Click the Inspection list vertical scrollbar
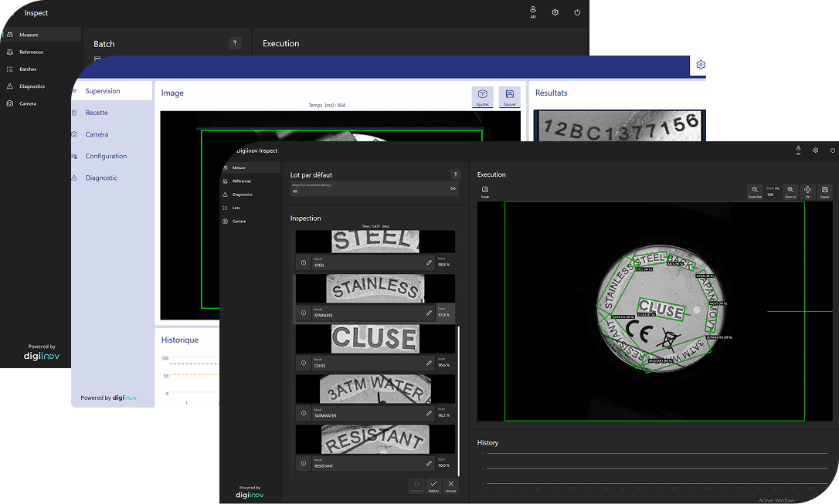Image resolution: width=839 pixels, height=504 pixels. pyautogui.click(x=459, y=401)
